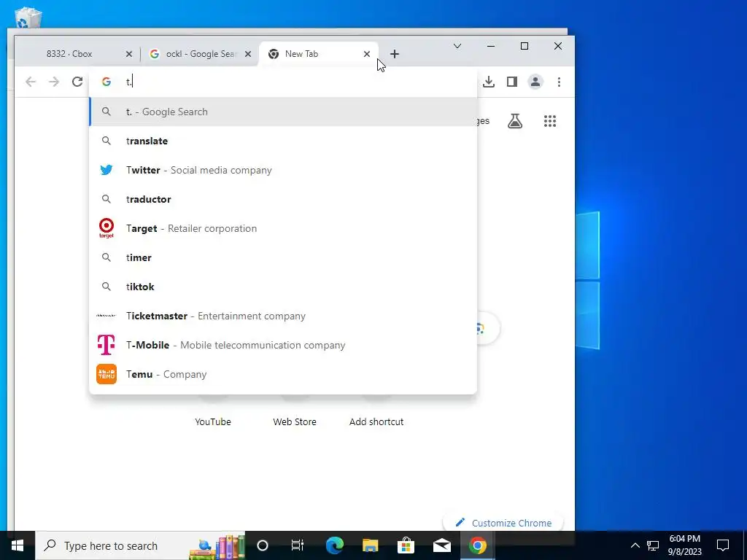The width and height of the screenshot is (747, 560).
Task: Open the profile avatar icon
Action: (535, 82)
